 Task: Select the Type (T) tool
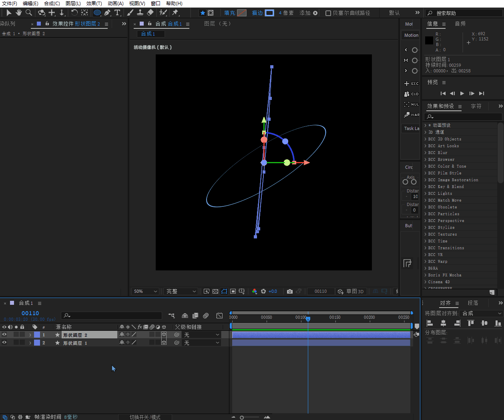coord(117,13)
